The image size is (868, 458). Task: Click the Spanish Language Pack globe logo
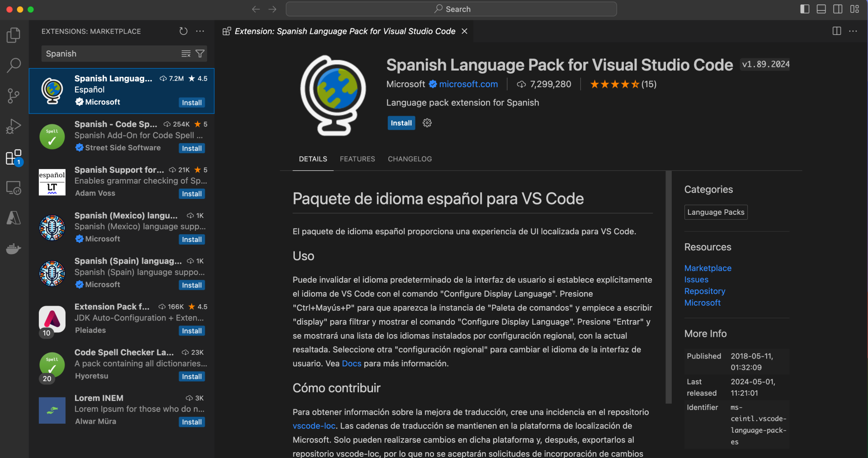pyautogui.click(x=334, y=95)
